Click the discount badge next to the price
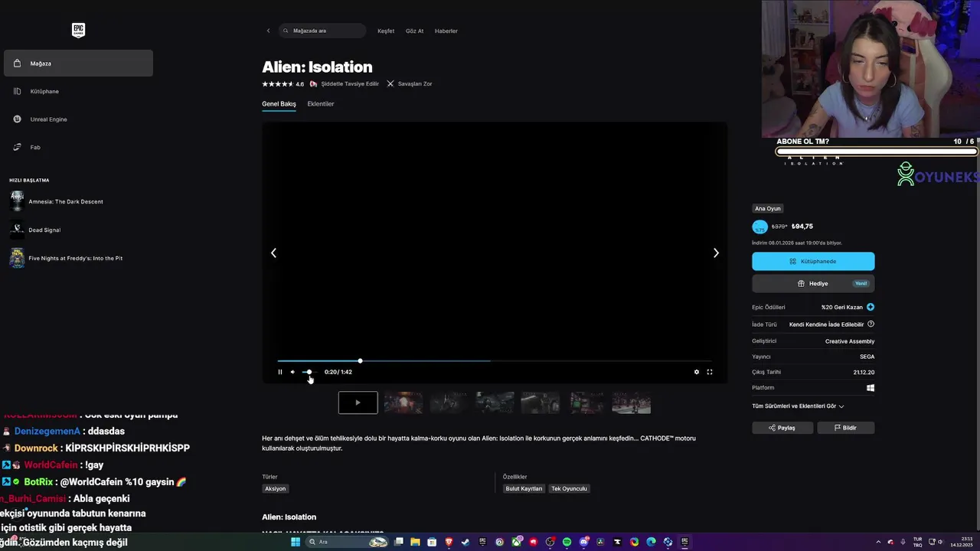 coord(759,227)
